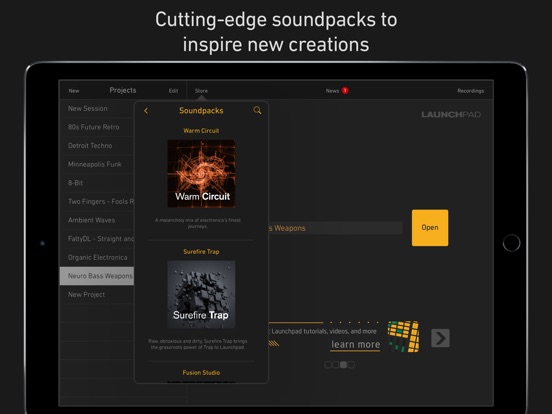Viewport: 552px width, 414px height.
Task: Select the highlighted Neuro Bass Weapons project
Action: (x=97, y=276)
